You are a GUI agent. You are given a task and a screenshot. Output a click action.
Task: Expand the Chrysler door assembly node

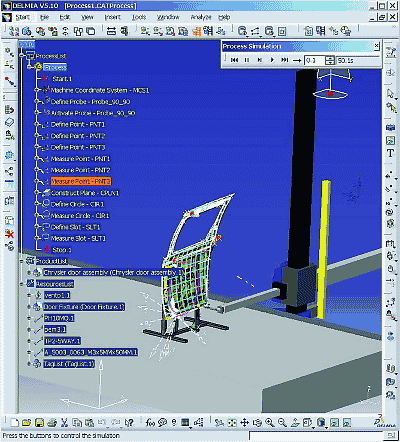point(30,273)
